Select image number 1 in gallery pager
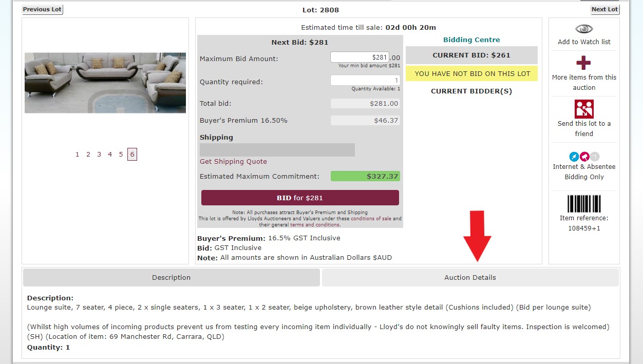The image size is (643, 364). (78, 154)
